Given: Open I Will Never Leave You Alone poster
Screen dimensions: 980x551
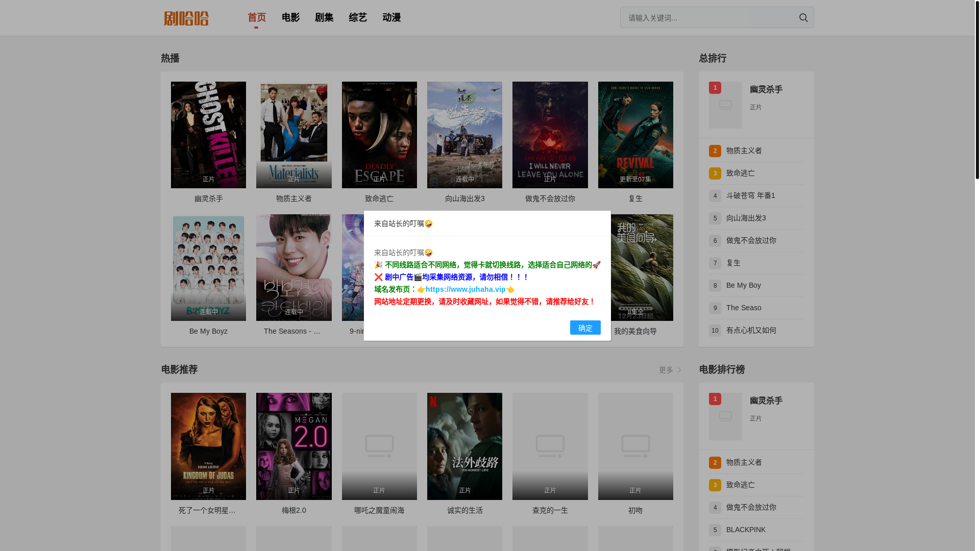Looking at the screenshot, I should click(550, 135).
